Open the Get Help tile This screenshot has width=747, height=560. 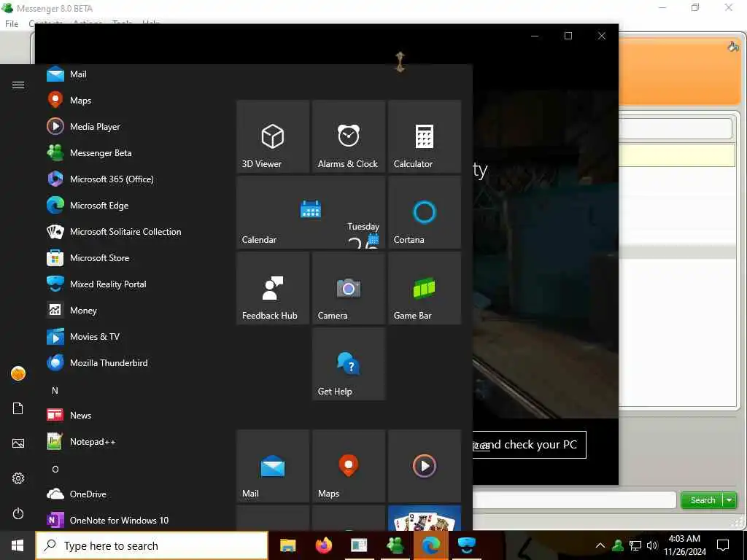349,363
